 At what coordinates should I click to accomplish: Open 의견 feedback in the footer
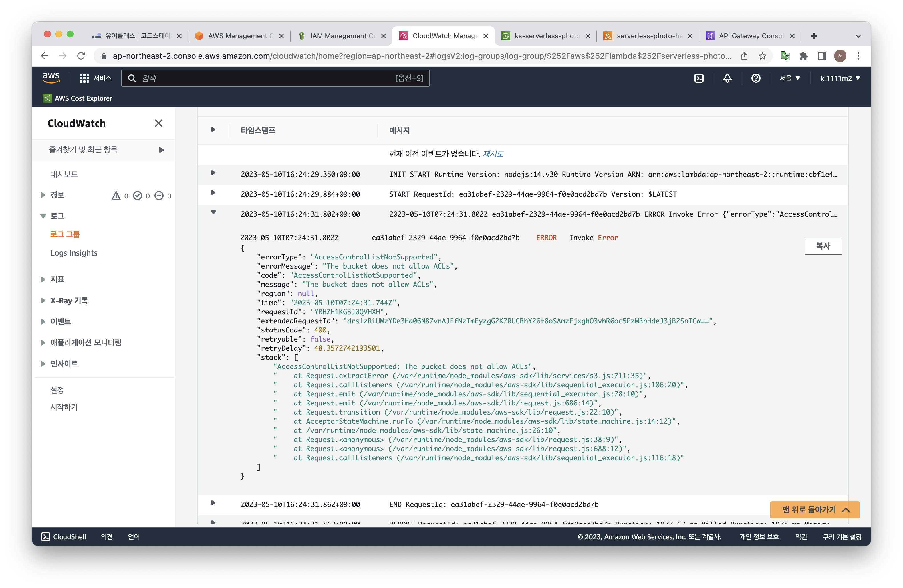click(x=107, y=537)
